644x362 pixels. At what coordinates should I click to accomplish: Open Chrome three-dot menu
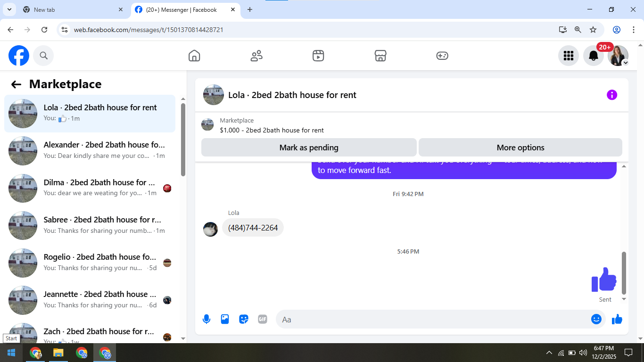pyautogui.click(x=634, y=30)
